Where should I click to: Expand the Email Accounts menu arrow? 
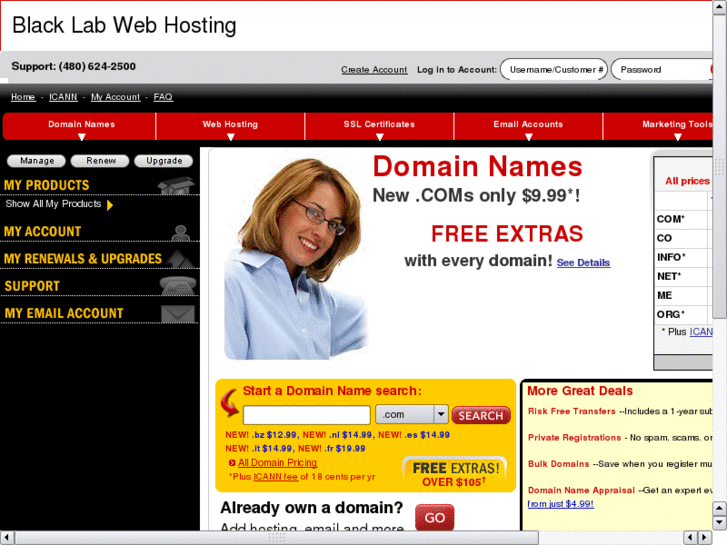pyautogui.click(x=529, y=137)
